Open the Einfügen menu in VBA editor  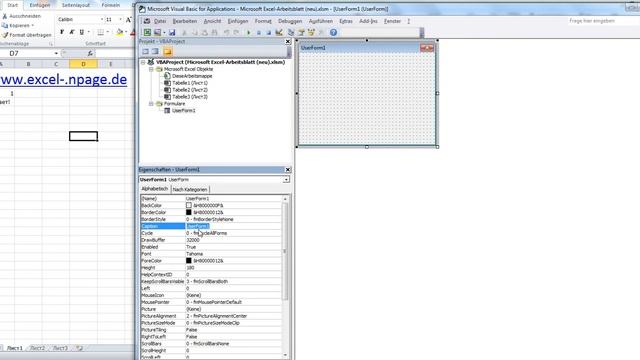238,21
